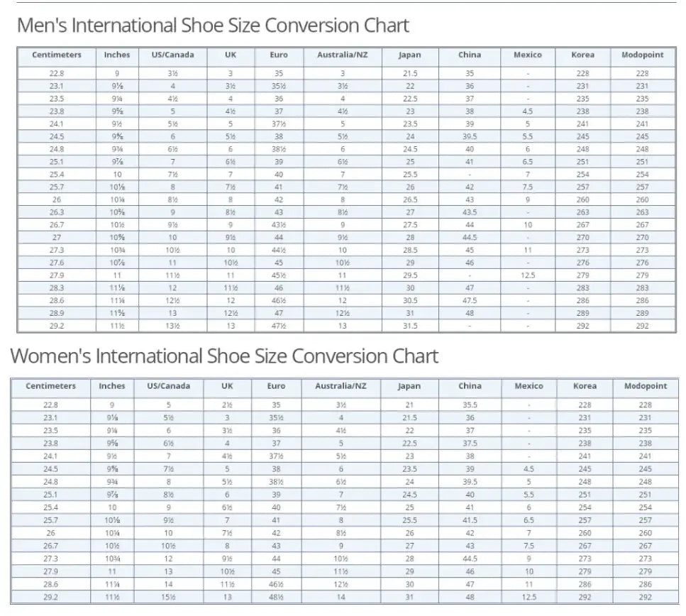Image resolution: width=686 pixels, height=616 pixels.
Task: Click the Men's International Shoe Size Conversion Chart title
Action: pos(213,26)
